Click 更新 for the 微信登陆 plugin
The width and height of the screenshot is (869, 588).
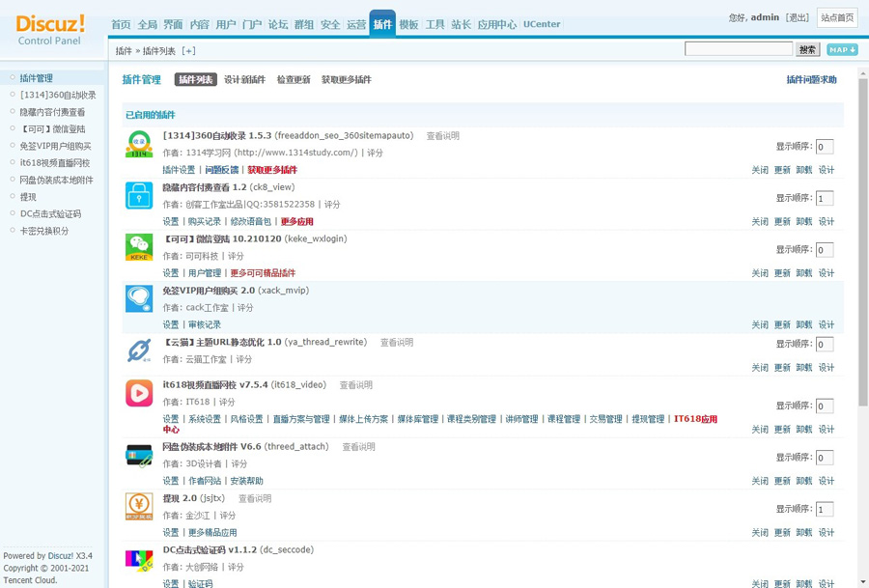(782, 273)
